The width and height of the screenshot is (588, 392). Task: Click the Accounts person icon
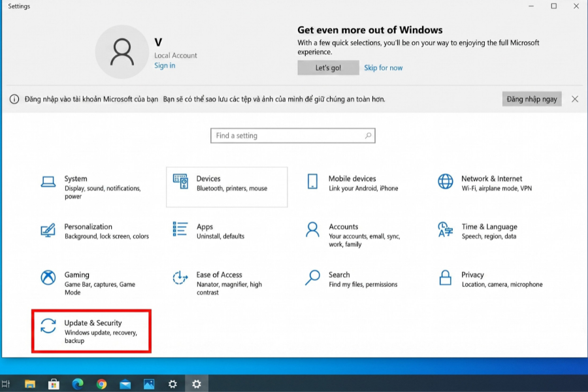[312, 229]
